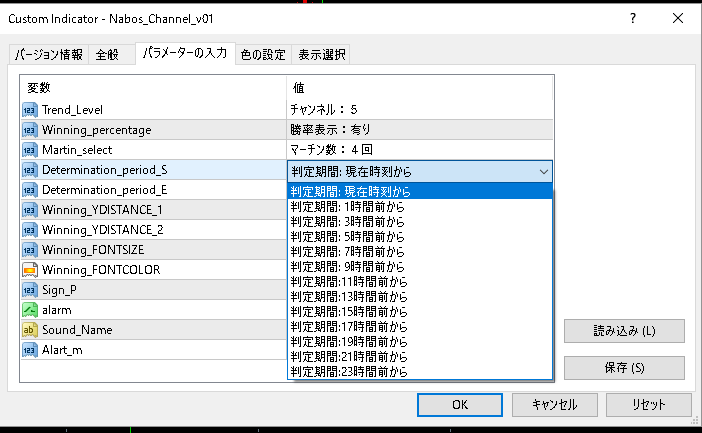Collapse the 判定期間 dropdown with its arrow
Viewport: 702px width, 433px height.
(x=544, y=172)
